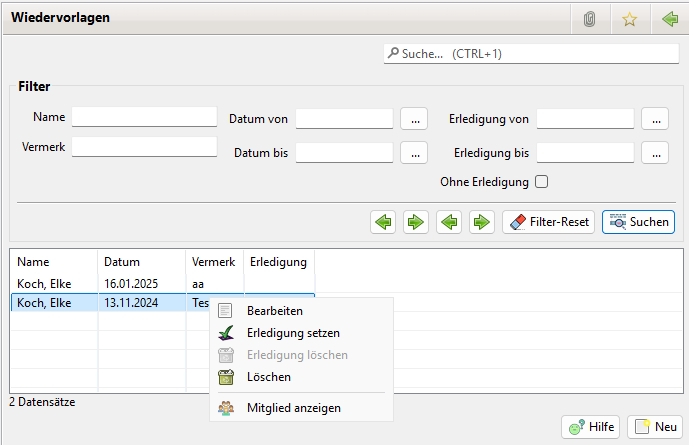This screenshot has height=445, width=689.
Task: Select Erledigung setzen in context menu
Action: [292, 333]
